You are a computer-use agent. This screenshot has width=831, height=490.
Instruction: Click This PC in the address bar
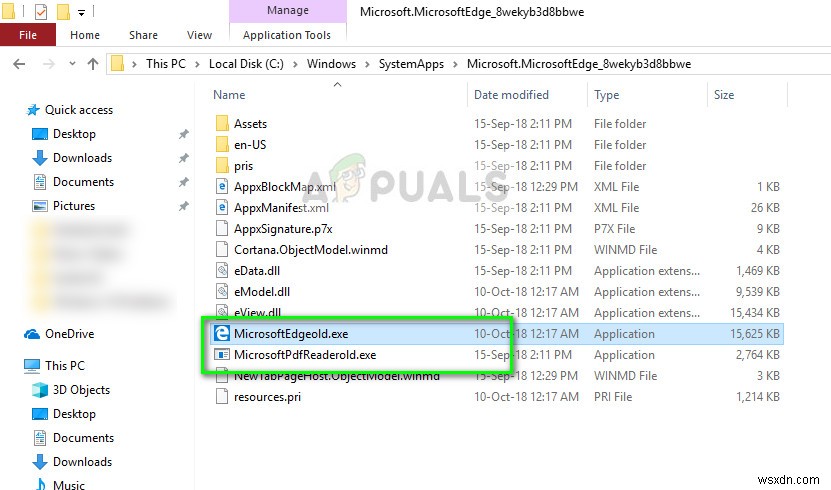coord(166,64)
